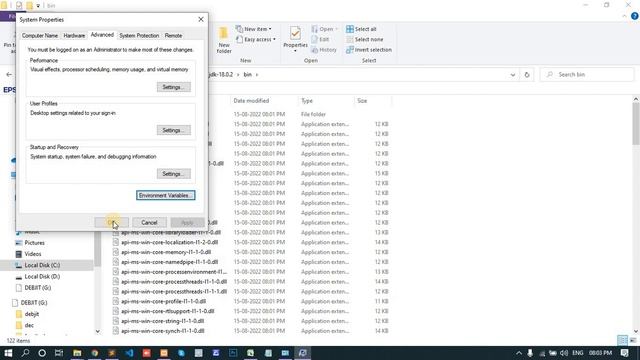
Task: Expand address bar history dropdown
Action: point(513,75)
